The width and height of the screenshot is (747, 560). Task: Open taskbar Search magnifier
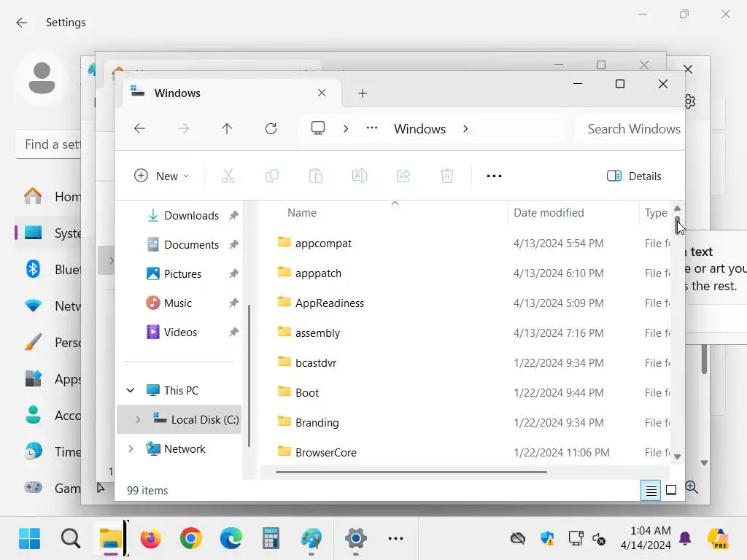(x=71, y=539)
